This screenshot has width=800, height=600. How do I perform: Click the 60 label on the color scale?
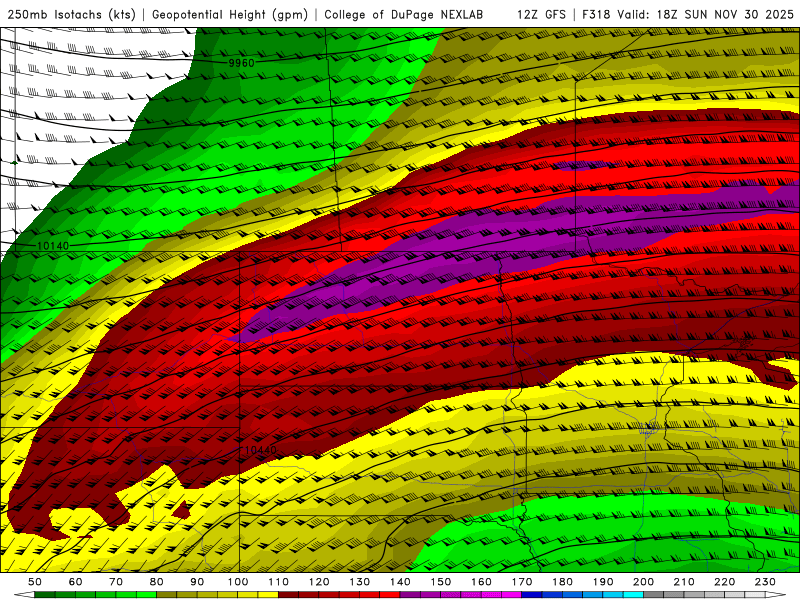click(76, 582)
